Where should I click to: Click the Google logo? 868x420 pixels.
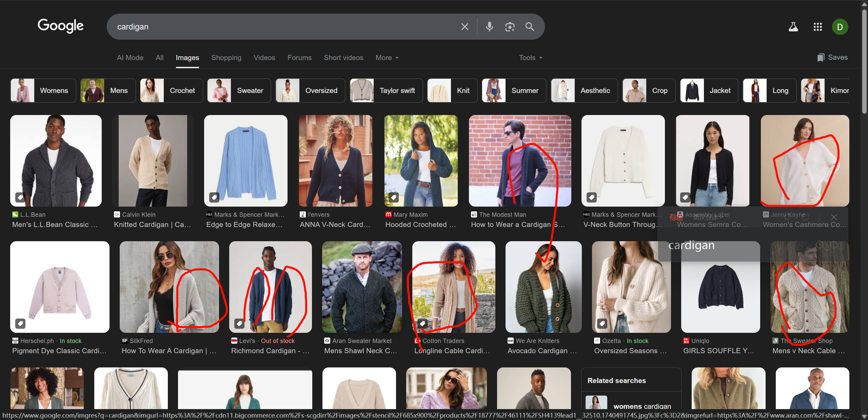60,26
